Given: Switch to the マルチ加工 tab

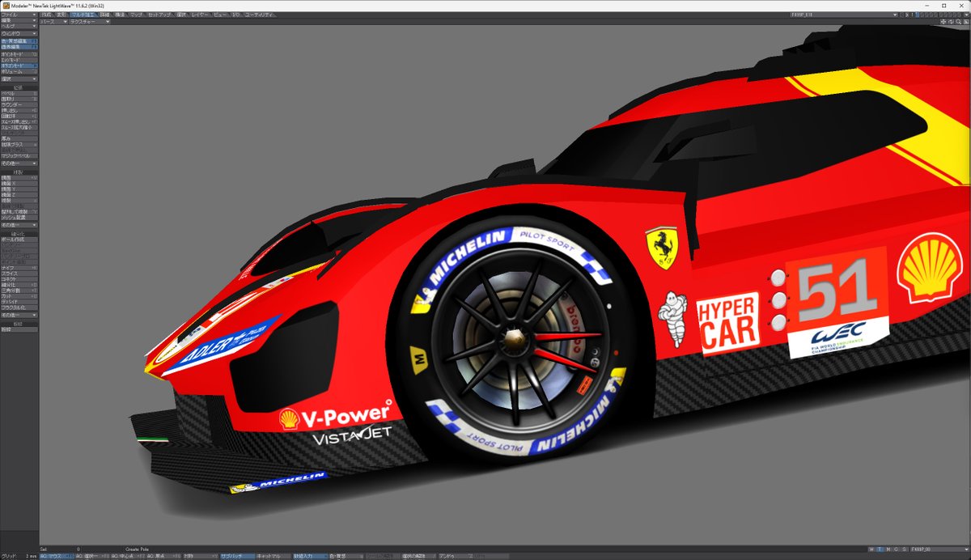Looking at the screenshot, I should point(83,15).
